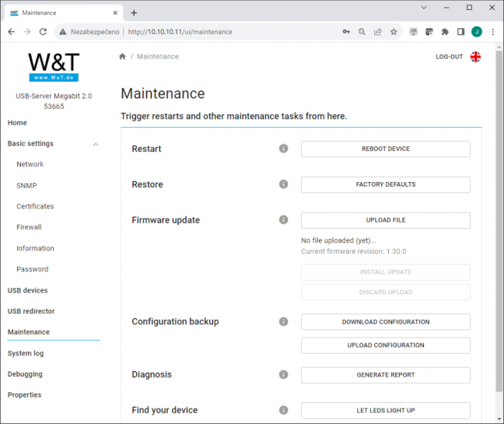The image size is (504, 424).
Task: Open the Home menu item
Action: [x=17, y=123]
